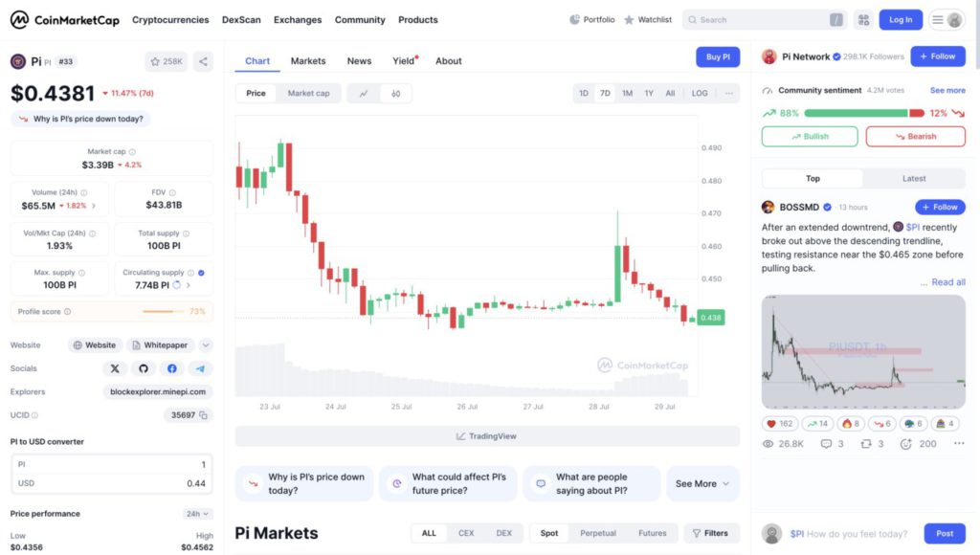Open the X (Twitter) social link
The image size is (980, 555).
click(115, 368)
